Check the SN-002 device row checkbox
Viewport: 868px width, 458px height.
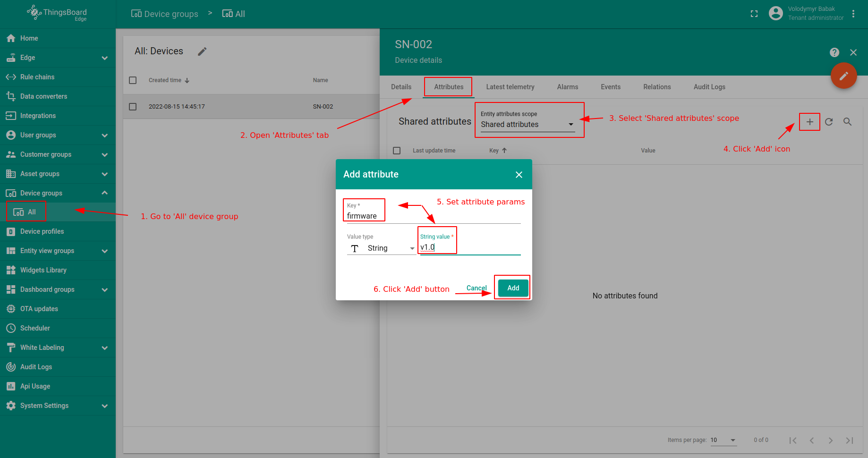coord(133,107)
